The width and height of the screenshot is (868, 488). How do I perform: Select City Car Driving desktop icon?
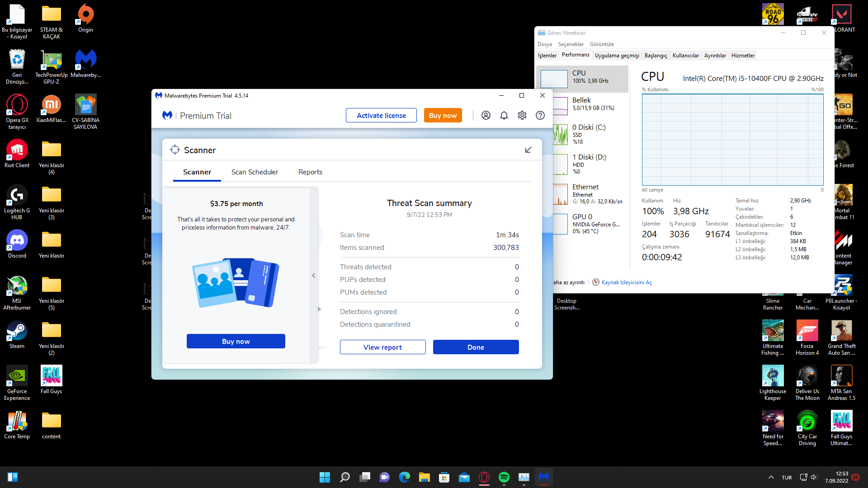click(807, 428)
